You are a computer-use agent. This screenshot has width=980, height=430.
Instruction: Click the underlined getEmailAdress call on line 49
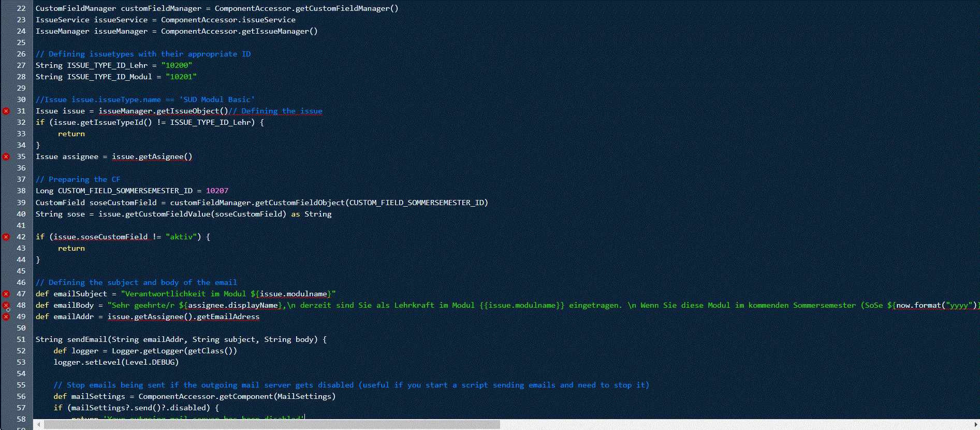228,317
